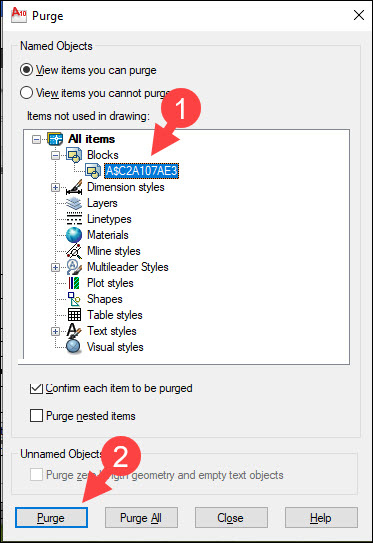This screenshot has width=373, height=543.
Task: Select the Mline styles tree entry
Action: [x=114, y=251]
